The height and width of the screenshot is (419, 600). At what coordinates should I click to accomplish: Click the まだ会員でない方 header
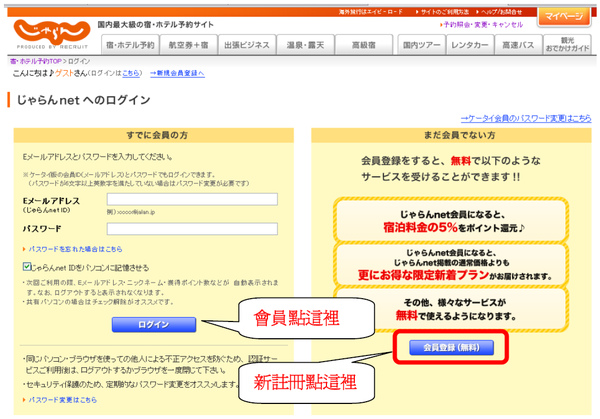(x=452, y=135)
